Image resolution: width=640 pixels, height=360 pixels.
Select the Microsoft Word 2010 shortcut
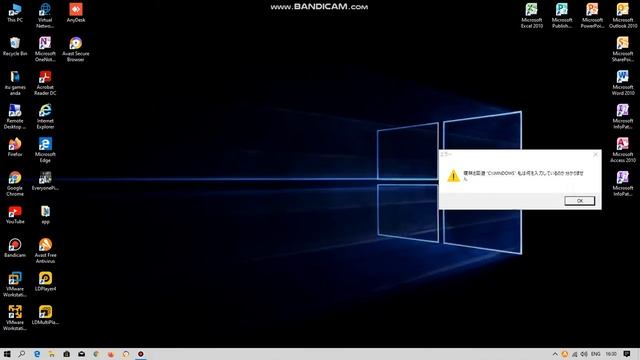[623, 83]
